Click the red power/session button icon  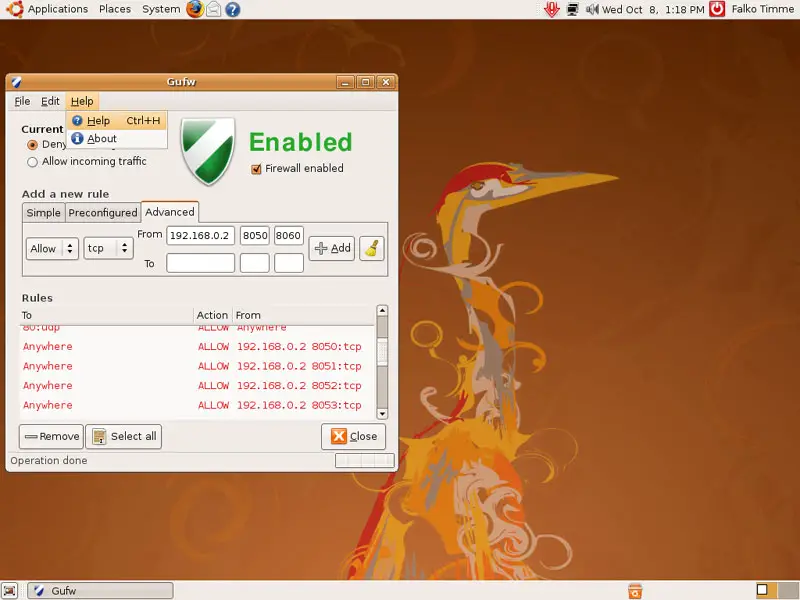[x=717, y=9]
